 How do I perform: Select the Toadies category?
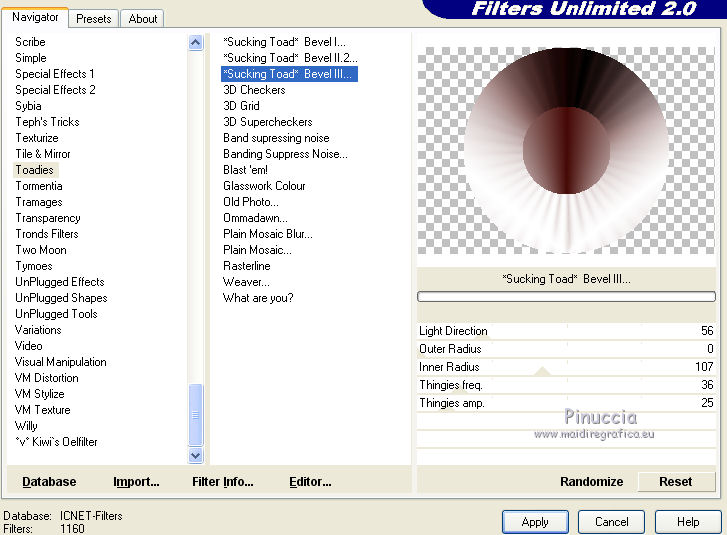point(35,170)
